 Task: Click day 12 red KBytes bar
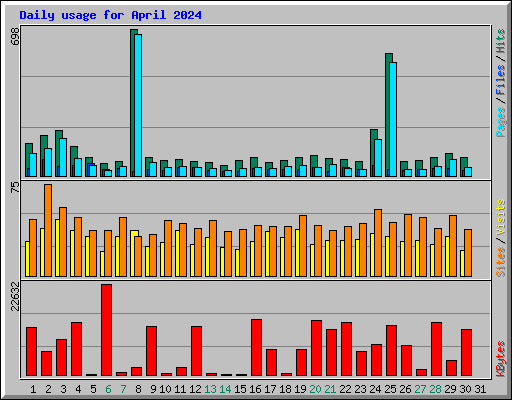196,351
